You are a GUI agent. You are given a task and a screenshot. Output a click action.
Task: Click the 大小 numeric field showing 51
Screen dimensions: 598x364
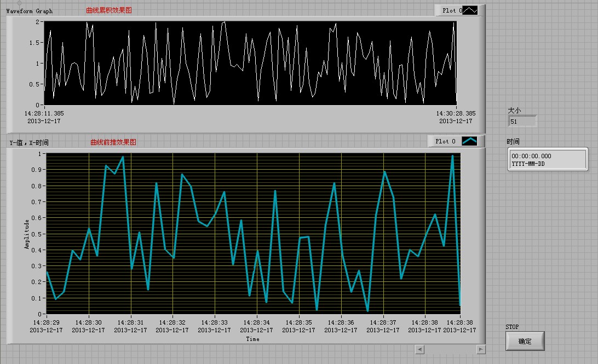tap(522, 122)
